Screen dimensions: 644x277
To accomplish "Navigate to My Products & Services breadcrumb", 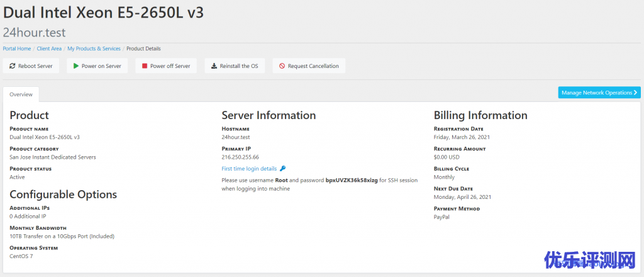I will (94, 48).
